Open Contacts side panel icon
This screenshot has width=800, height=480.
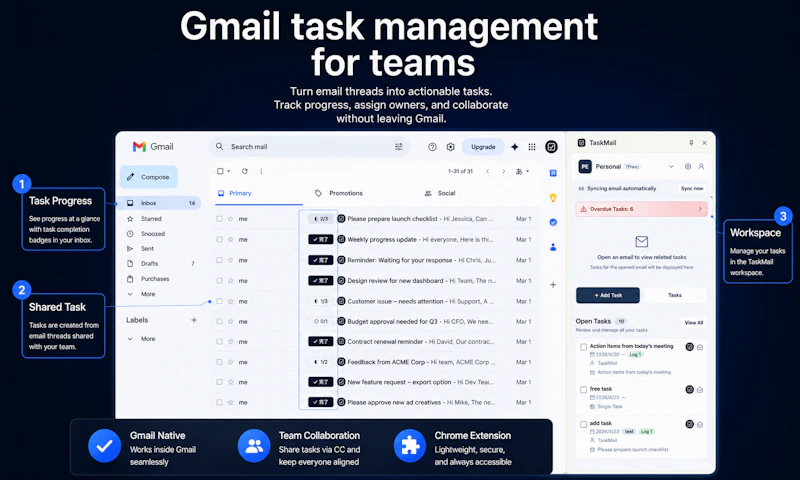[553, 247]
